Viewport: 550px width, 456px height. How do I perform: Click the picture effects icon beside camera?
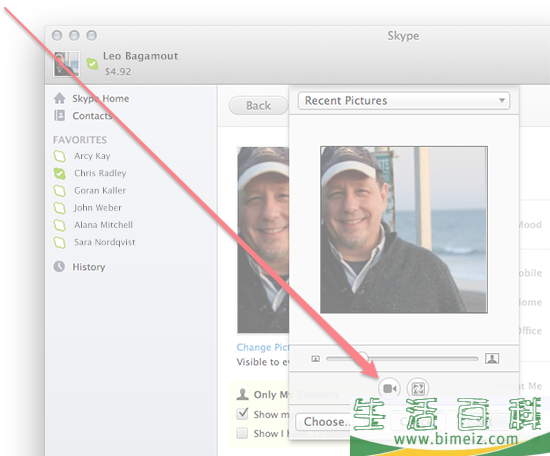click(418, 389)
